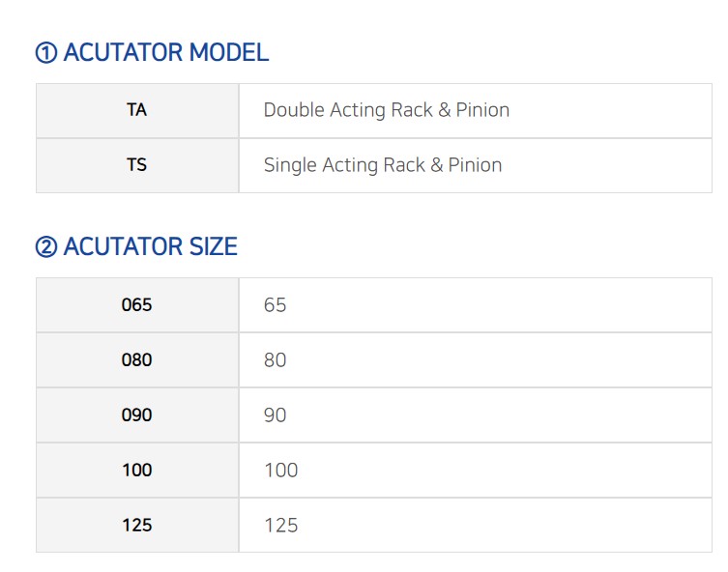Click the bold 100 size code cell
Screen dimensions: 728x572
tap(137, 470)
